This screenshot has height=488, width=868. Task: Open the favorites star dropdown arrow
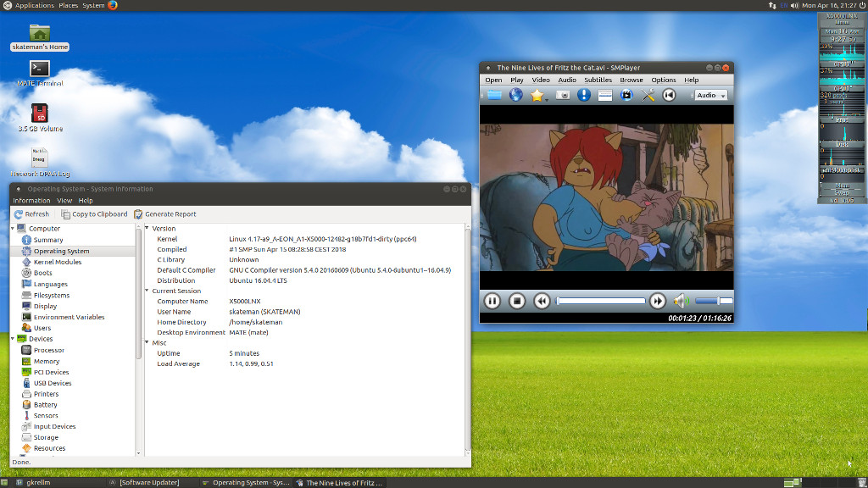pos(547,99)
